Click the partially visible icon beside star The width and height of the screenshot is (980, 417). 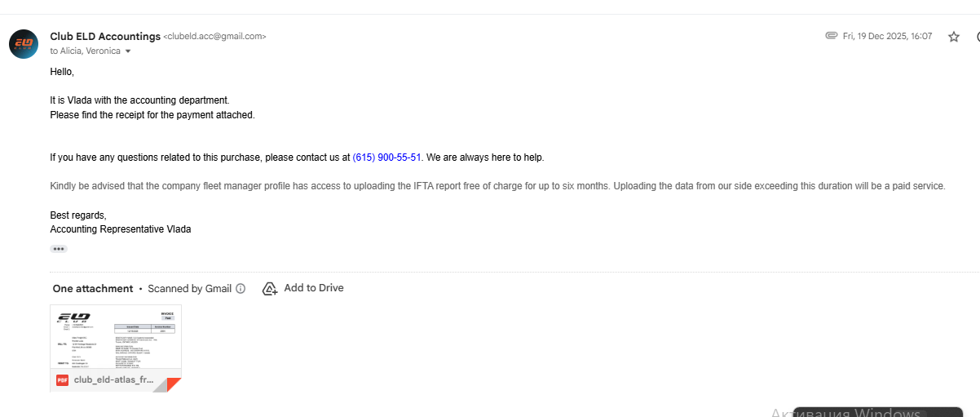click(977, 37)
